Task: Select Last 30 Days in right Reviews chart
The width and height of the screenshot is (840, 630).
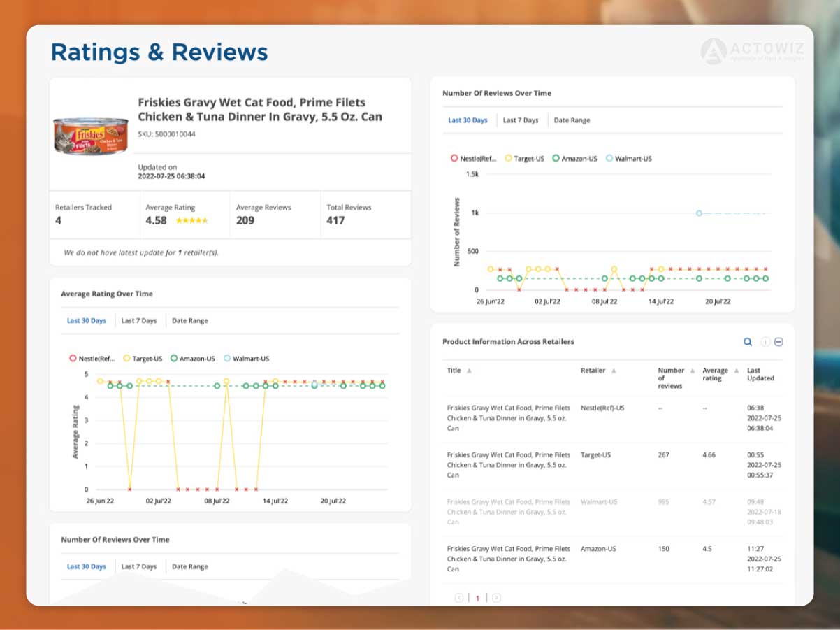Action: coord(468,120)
